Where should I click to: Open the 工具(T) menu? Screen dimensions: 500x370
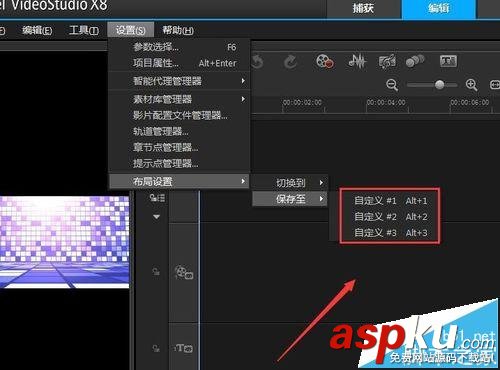84,31
